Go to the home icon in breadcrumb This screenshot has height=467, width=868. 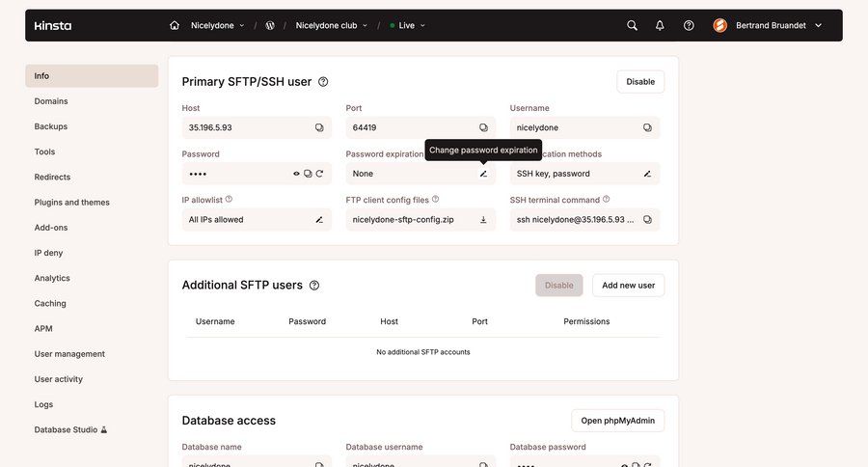click(x=175, y=25)
